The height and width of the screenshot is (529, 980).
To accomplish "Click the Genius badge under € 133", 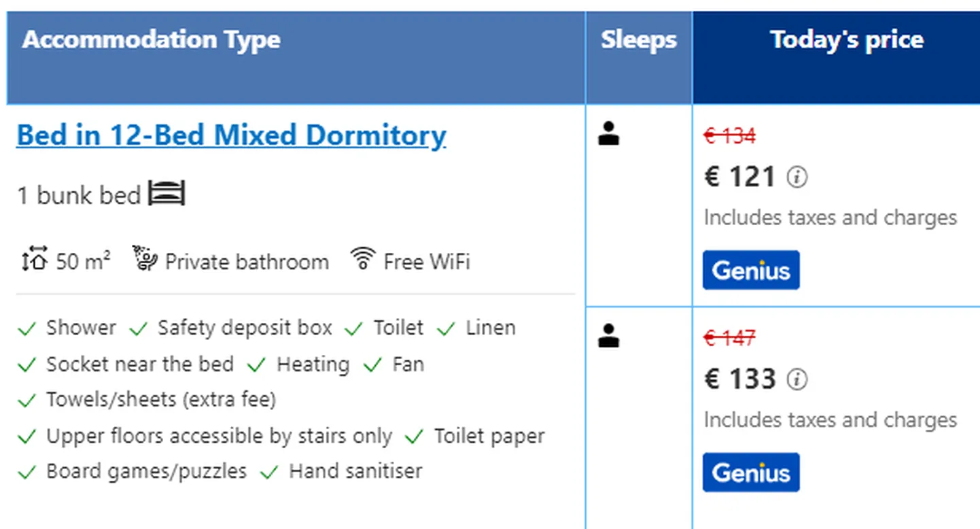I will coord(751,472).
